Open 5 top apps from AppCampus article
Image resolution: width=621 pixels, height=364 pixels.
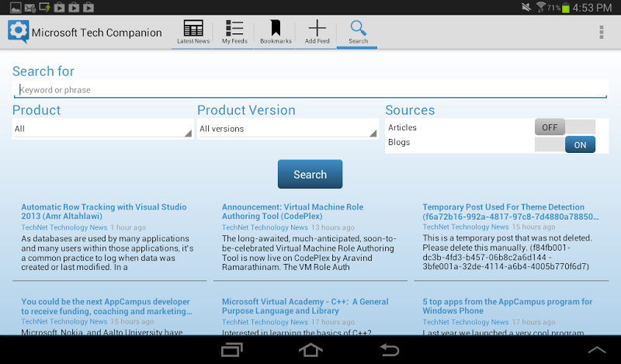[508, 307]
